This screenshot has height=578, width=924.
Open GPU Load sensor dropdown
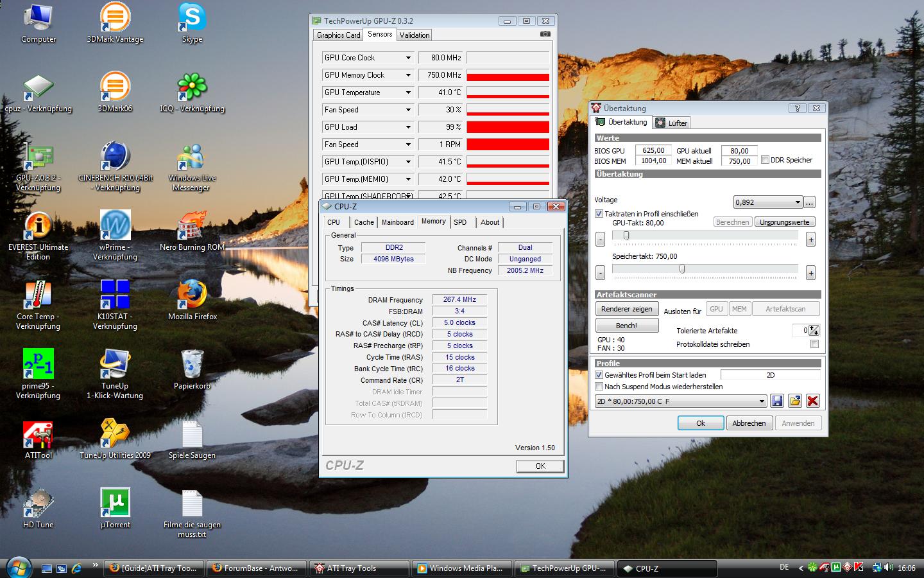[407, 127]
